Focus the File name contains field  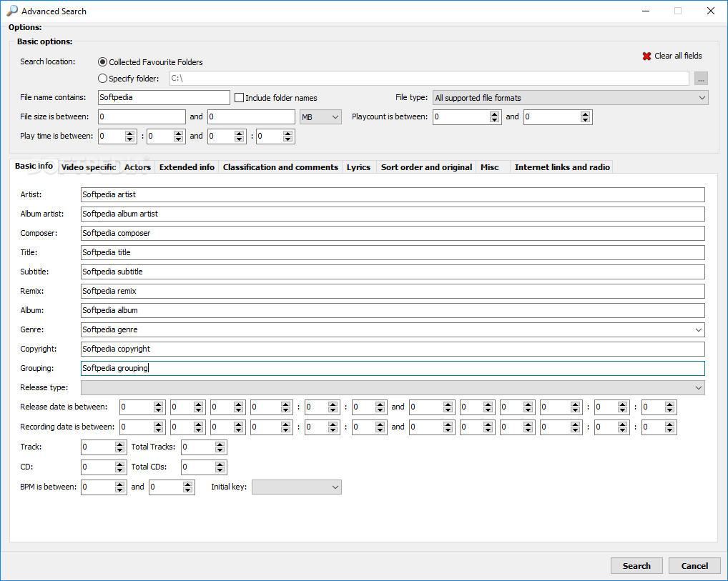point(163,97)
